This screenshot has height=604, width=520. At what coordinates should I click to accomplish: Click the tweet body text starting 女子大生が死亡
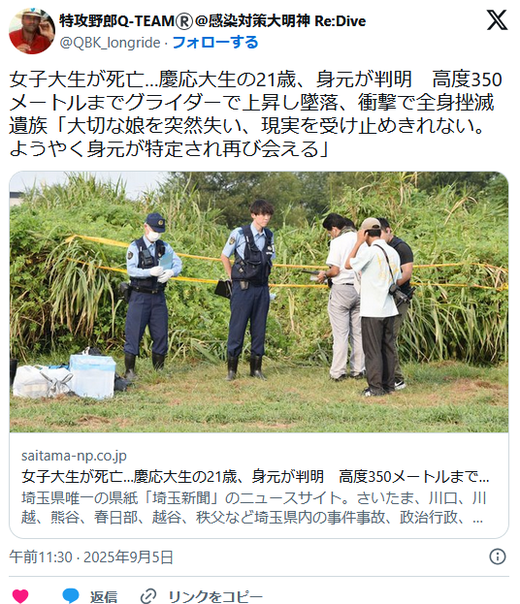(256, 114)
